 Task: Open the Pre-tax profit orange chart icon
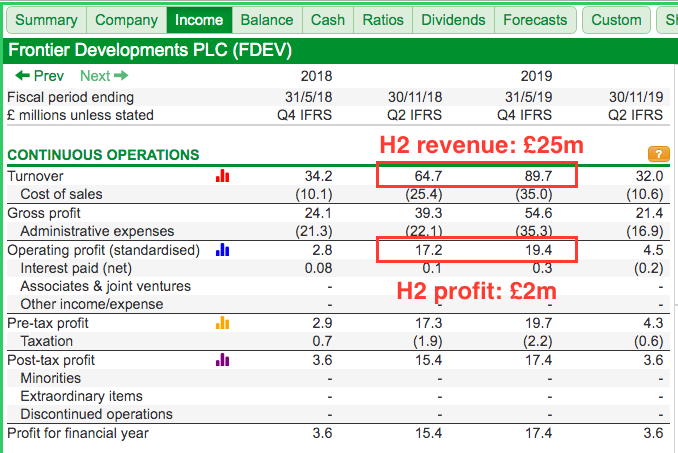(222, 322)
